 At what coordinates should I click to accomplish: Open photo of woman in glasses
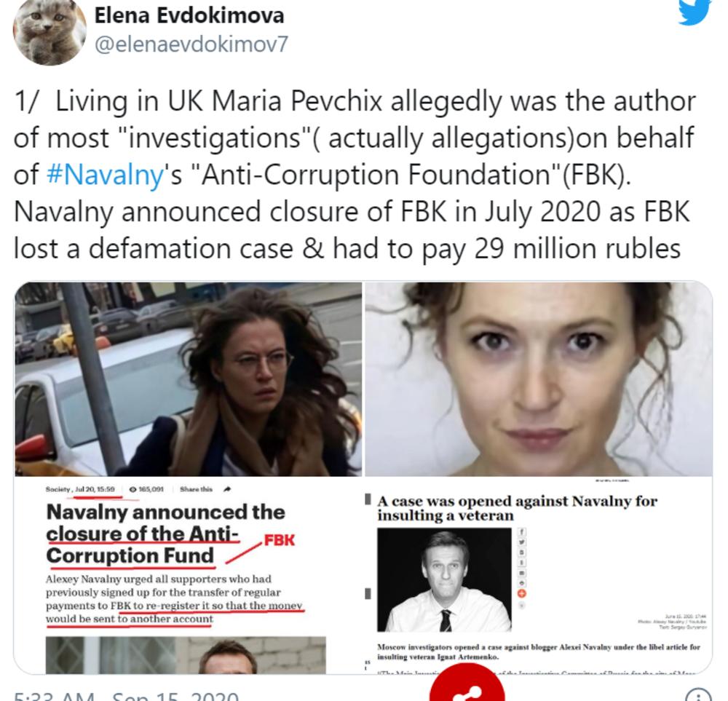pos(189,379)
